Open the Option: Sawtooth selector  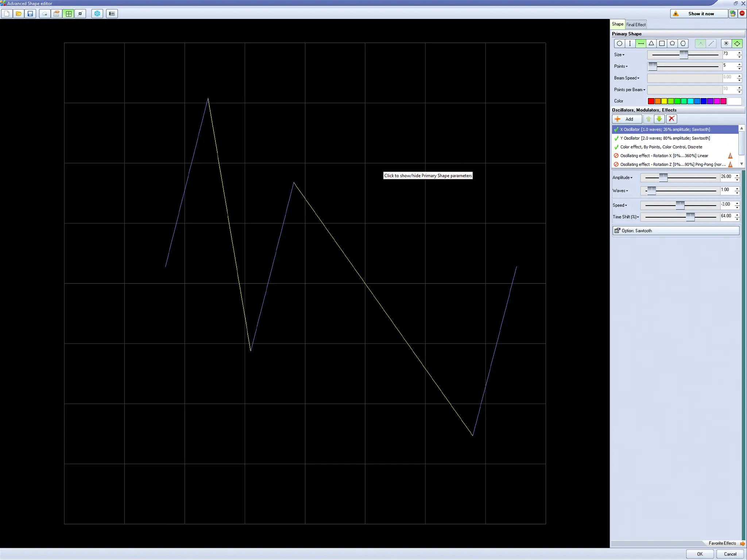676,231
